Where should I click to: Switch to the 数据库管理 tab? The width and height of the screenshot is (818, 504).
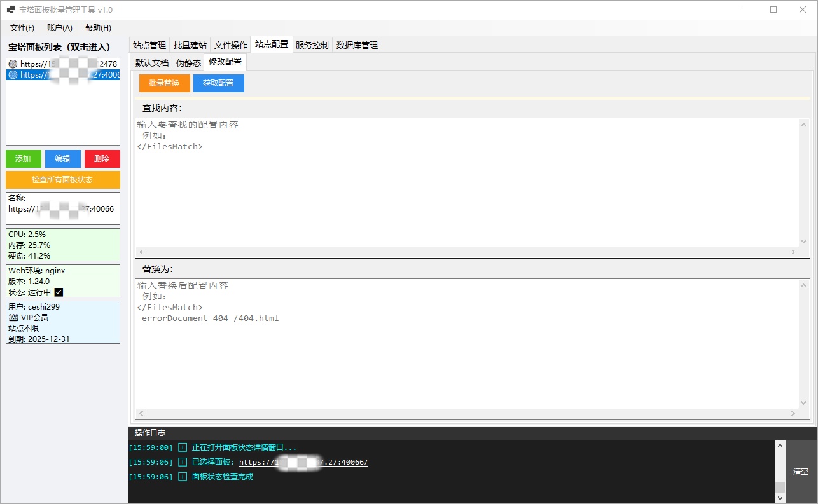[357, 45]
